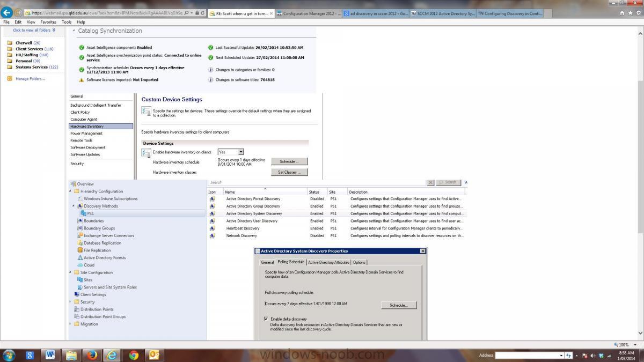The width and height of the screenshot is (644, 362).
Task: Open the taskbar Address box dropdown arrow
Action: (562, 355)
